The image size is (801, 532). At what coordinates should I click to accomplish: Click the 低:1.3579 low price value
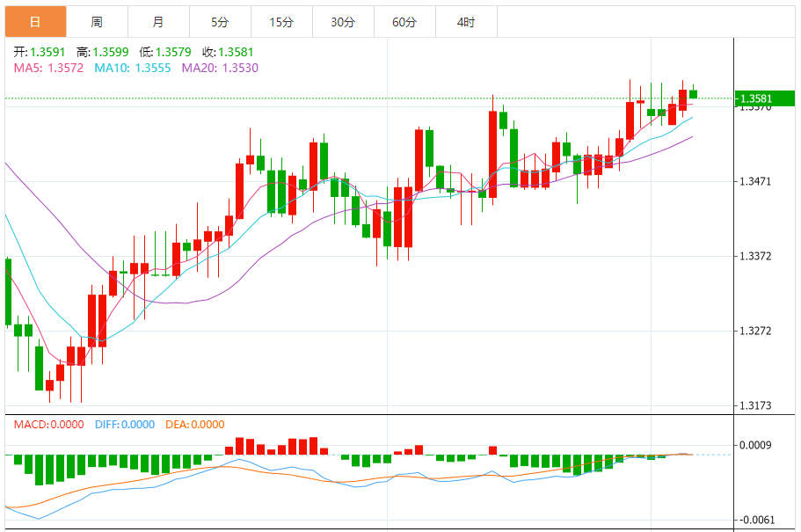pos(165,52)
